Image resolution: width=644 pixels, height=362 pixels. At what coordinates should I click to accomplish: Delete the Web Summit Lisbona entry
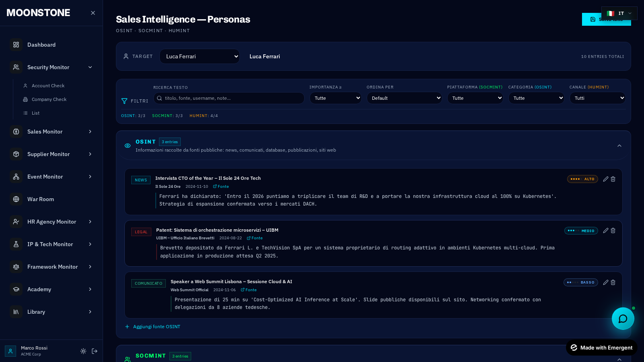[613, 282]
